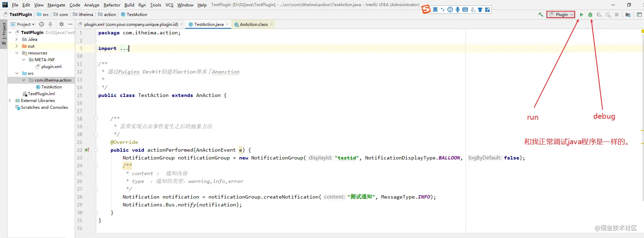This screenshot has width=644, height=238.
Task: Expand the folded import block on line 3
Action: coord(96,48)
